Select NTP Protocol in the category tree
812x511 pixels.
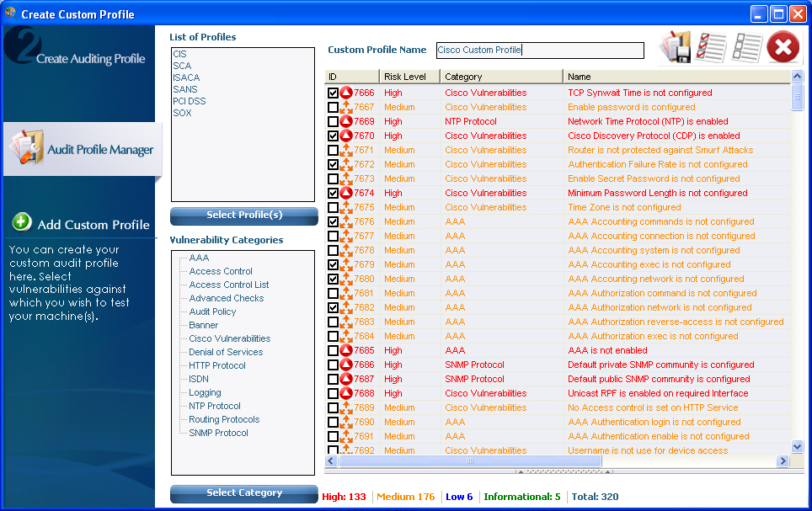(x=215, y=406)
